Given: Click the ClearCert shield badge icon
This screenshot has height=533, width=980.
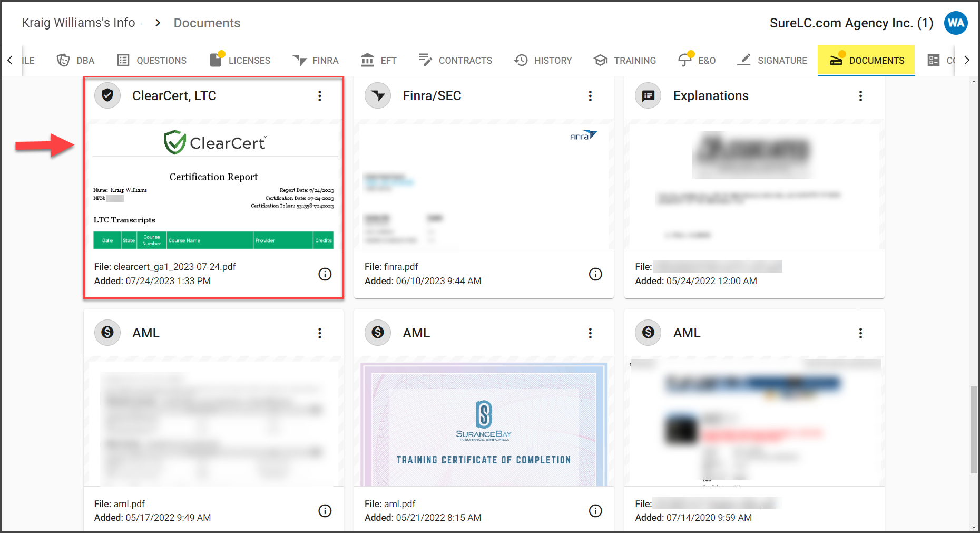Looking at the screenshot, I should [107, 95].
